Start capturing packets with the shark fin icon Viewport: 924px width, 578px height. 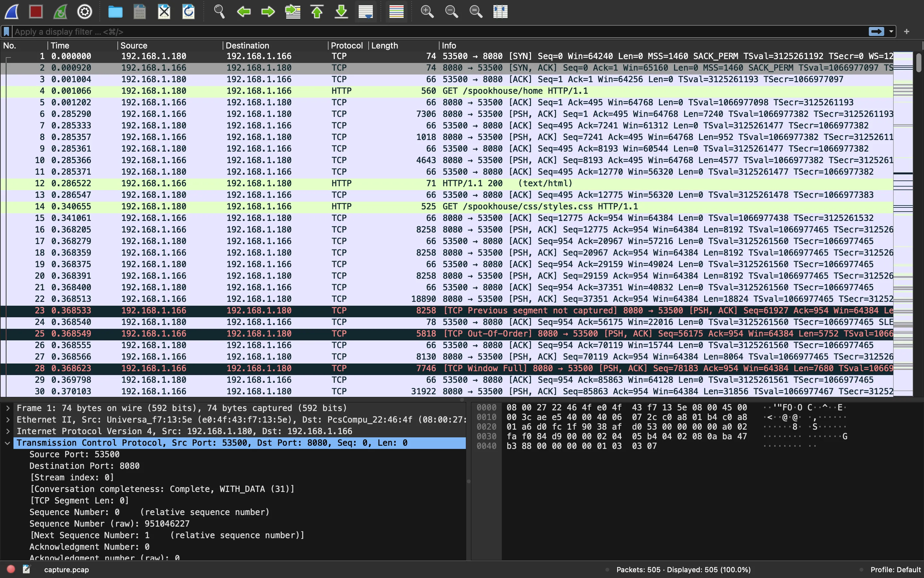click(x=12, y=12)
